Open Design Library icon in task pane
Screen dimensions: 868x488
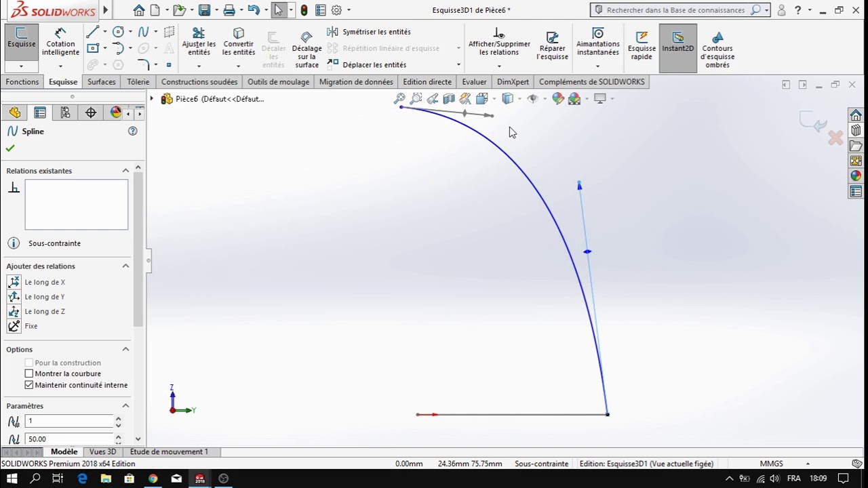click(856, 130)
